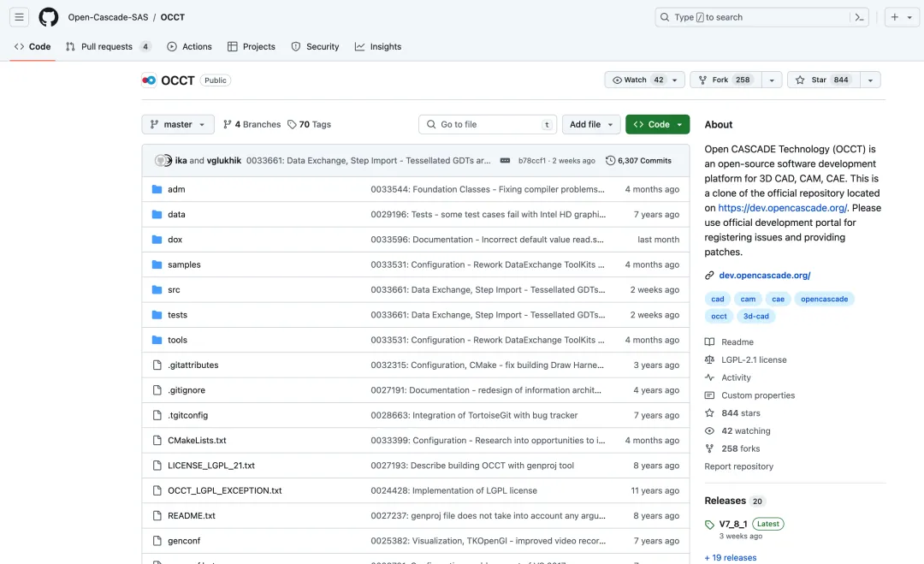The width and height of the screenshot is (924, 564).
Task: Open the genconf file
Action: pos(184,540)
